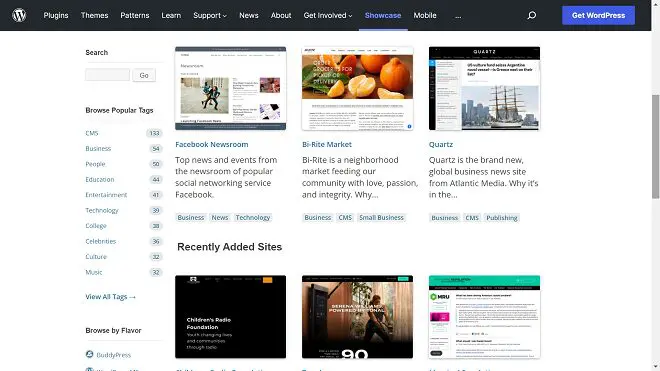This screenshot has height=371, width=660.
Task: Select the Small Business tag under Bi-Rite Market
Action: coord(381,217)
